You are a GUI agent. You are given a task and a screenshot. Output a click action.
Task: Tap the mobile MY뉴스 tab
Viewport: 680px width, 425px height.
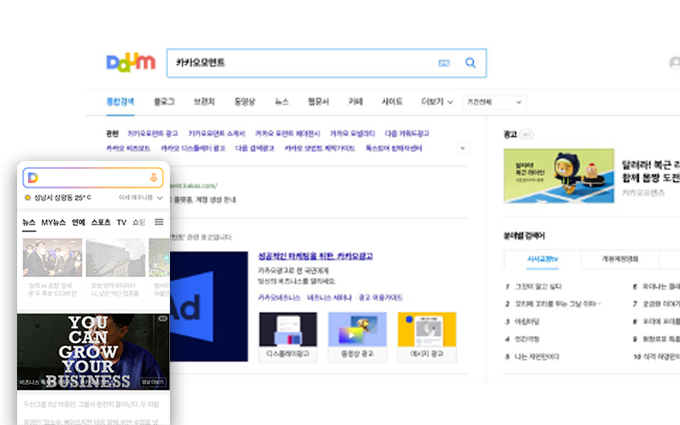tap(53, 222)
